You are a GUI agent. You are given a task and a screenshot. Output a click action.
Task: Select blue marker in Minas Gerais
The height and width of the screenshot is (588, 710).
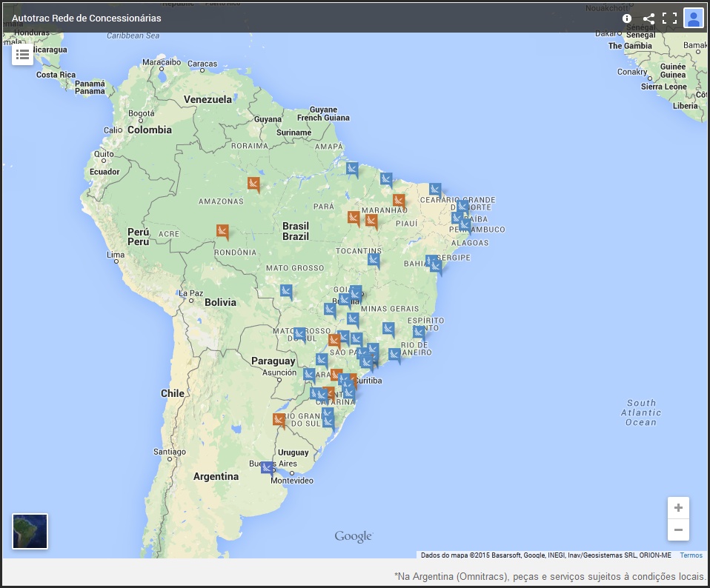click(388, 328)
